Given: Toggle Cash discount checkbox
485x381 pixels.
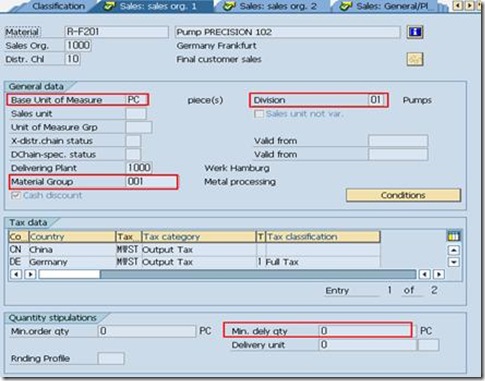Looking at the screenshot, I should pos(16,196).
